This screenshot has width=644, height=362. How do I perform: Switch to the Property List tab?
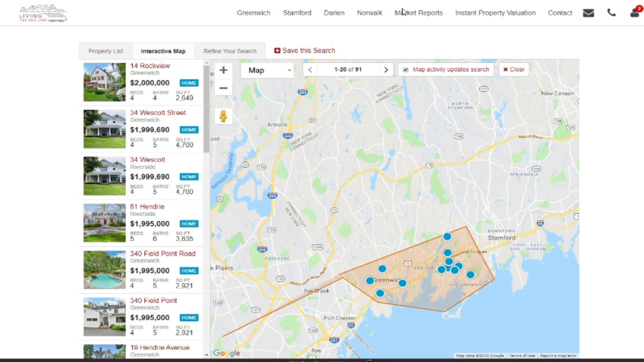[106, 51]
